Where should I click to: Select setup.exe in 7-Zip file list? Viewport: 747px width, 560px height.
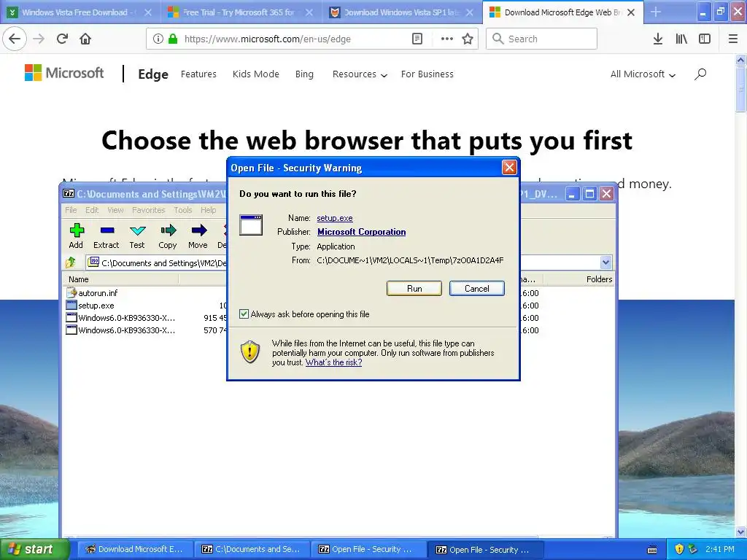[x=90, y=306]
